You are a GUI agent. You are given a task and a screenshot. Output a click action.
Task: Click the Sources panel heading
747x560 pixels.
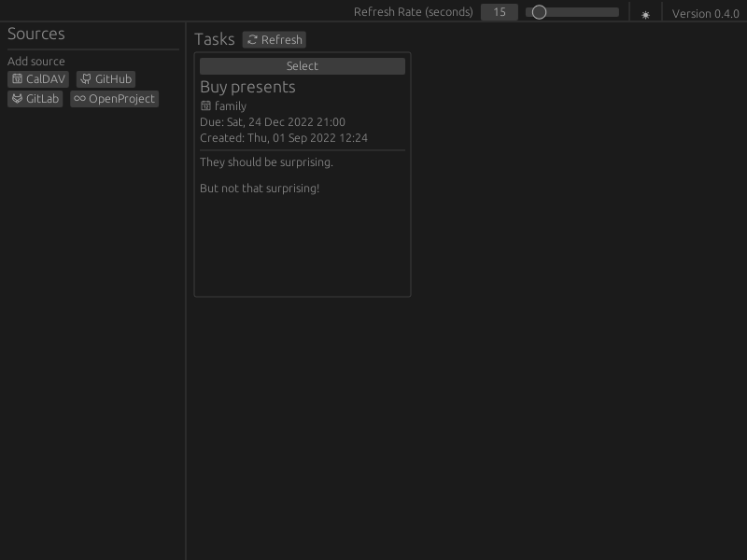[36, 34]
